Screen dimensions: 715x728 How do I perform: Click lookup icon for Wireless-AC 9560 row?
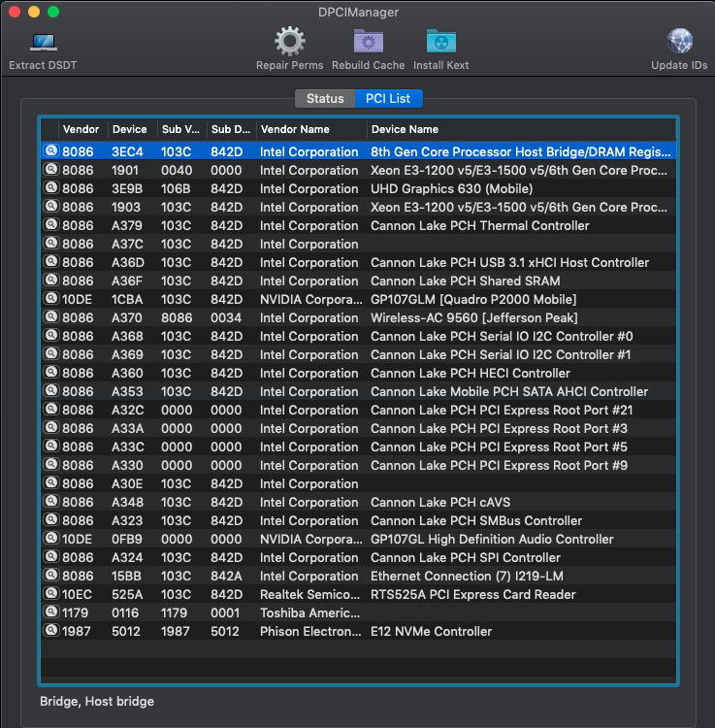click(x=51, y=317)
